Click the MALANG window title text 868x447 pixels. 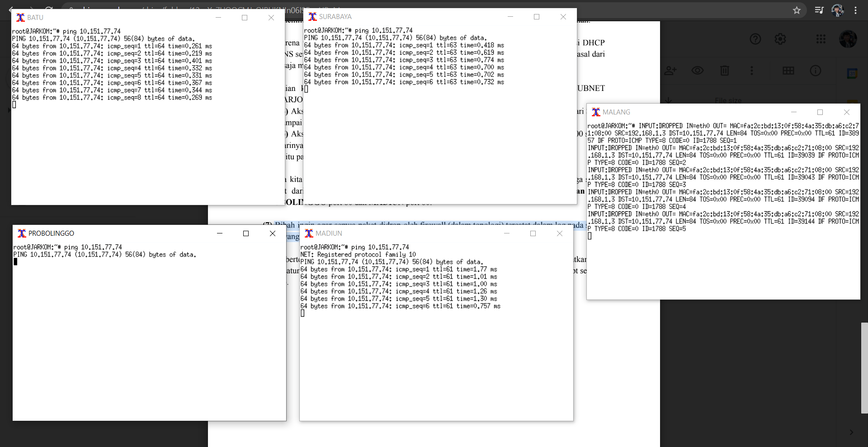tap(616, 112)
